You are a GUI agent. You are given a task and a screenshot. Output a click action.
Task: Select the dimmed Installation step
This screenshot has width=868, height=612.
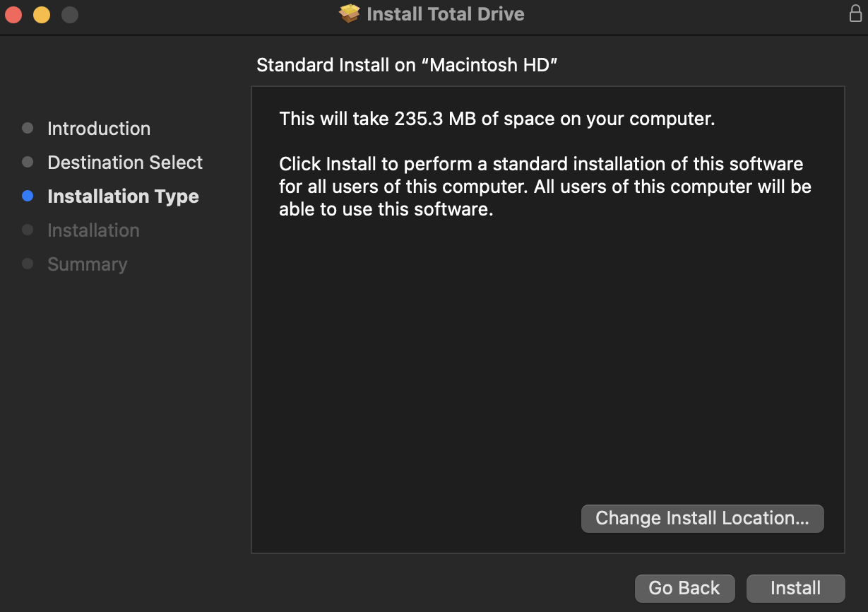point(93,230)
